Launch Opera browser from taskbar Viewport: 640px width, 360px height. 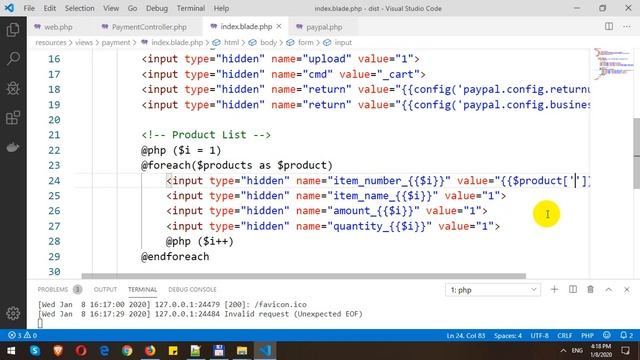tap(81, 351)
